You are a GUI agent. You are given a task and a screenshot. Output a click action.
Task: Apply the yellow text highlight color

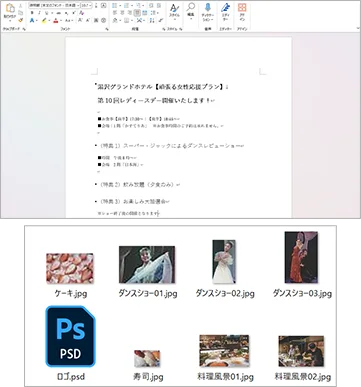[x=44, y=21]
